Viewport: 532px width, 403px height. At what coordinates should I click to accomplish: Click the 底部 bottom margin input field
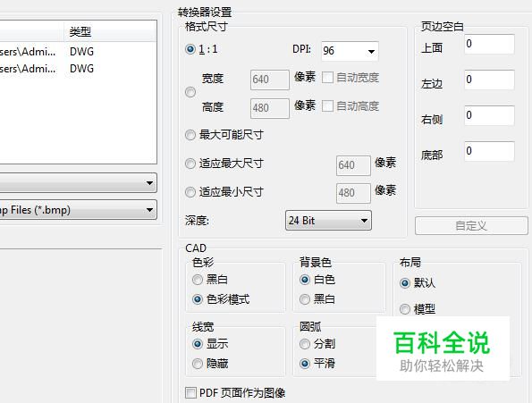click(x=489, y=151)
